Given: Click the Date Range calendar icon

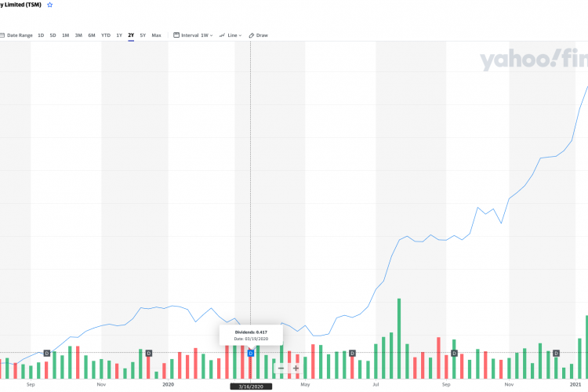Looking at the screenshot, I should (2, 35).
